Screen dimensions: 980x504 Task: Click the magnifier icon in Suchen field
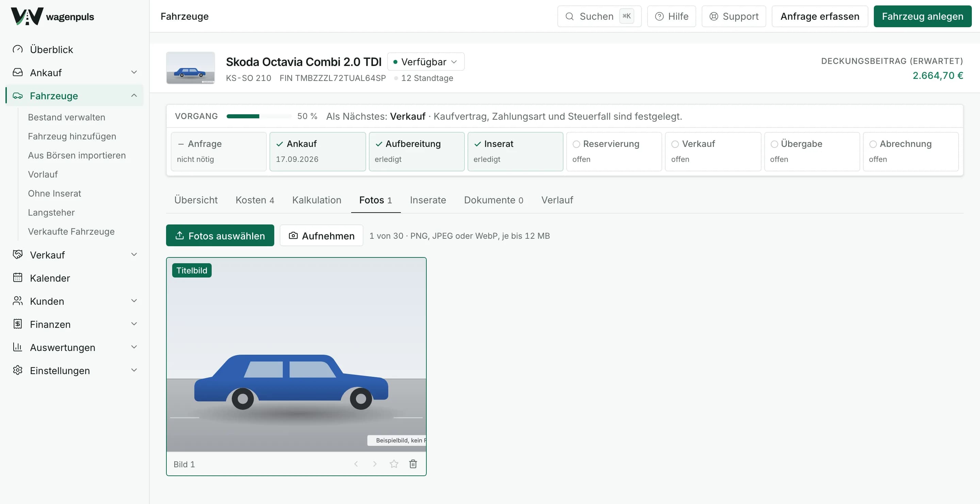[569, 16]
